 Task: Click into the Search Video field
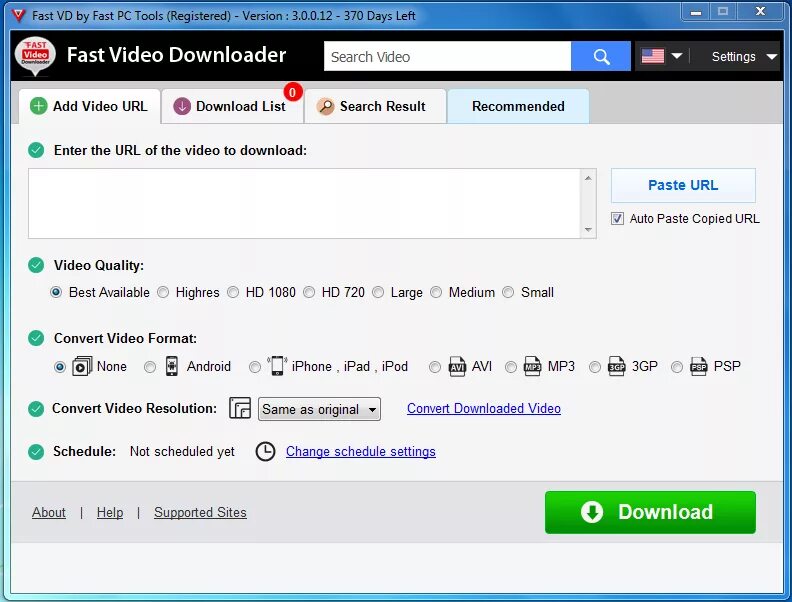448,56
